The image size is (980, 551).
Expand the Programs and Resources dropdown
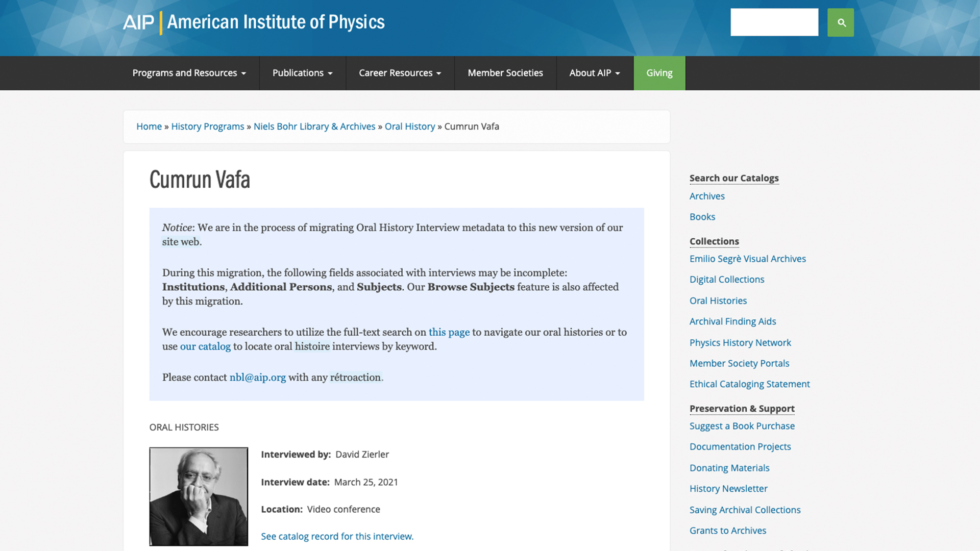pyautogui.click(x=189, y=73)
